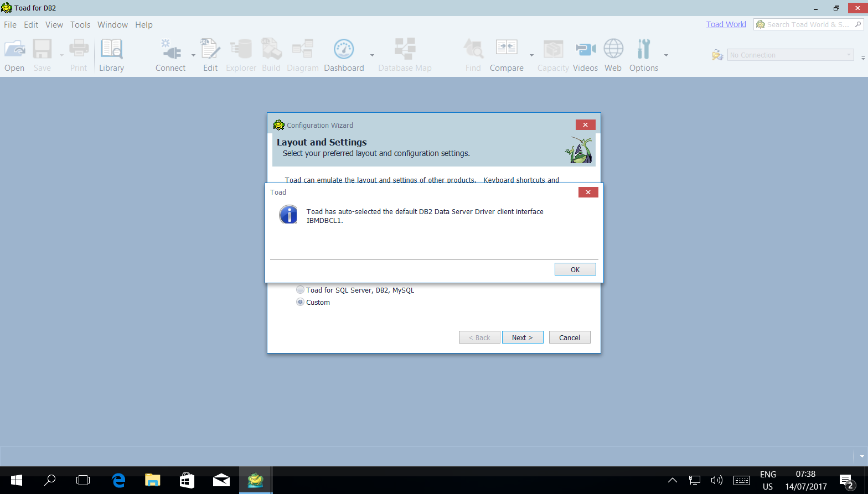The width and height of the screenshot is (868, 494).
Task: Open the Tools menu
Action: click(80, 24)
